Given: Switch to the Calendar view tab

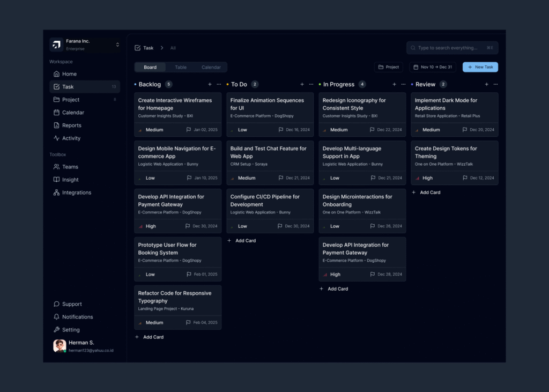Looking at the screenshot, I should coord(211,67).
